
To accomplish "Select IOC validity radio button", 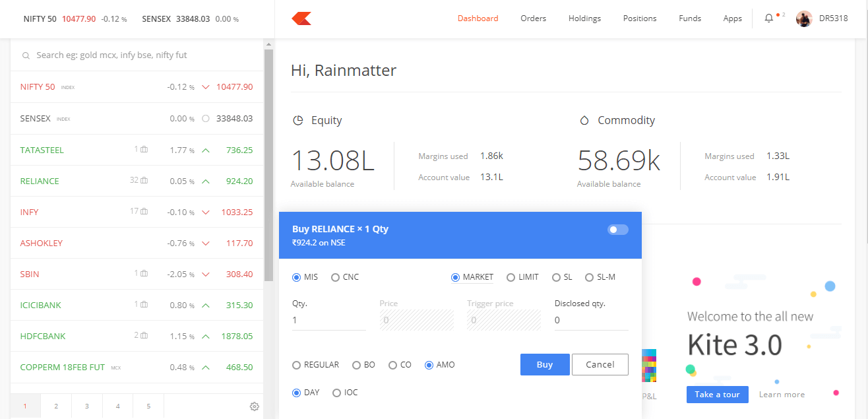I will coord(336,393).
